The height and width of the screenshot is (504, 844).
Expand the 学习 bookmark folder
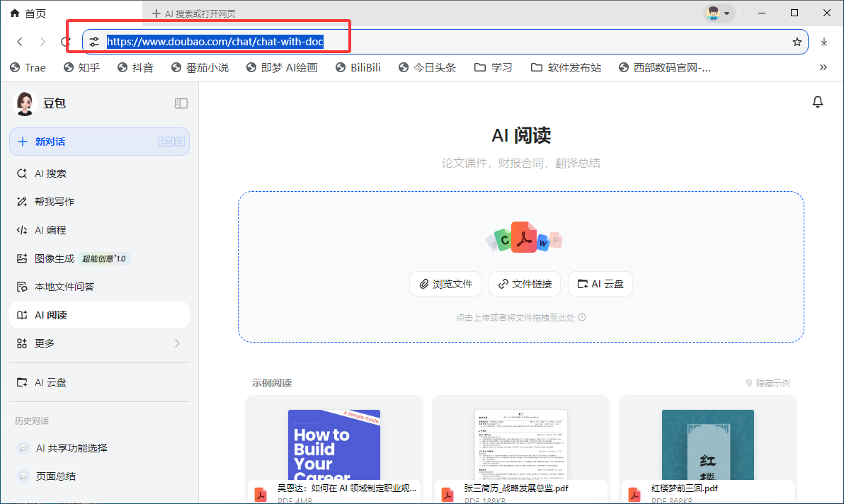[493, 68]
